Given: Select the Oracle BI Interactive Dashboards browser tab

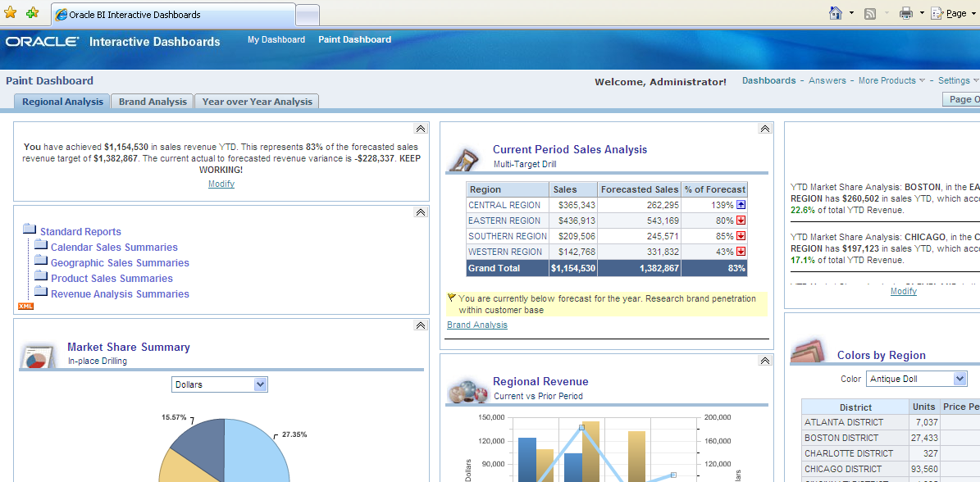Looking at the screenshot, I should (173, 15).
